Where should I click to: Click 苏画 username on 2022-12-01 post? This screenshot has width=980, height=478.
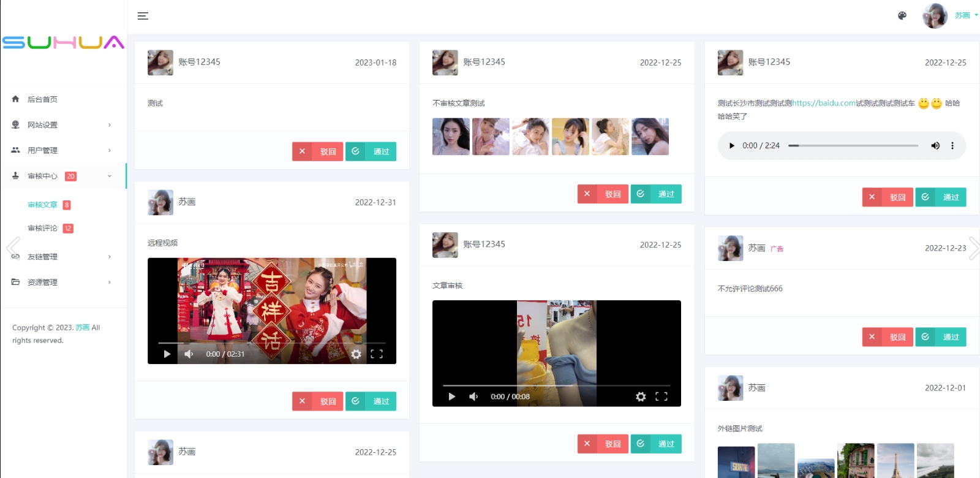pos(757,388)
